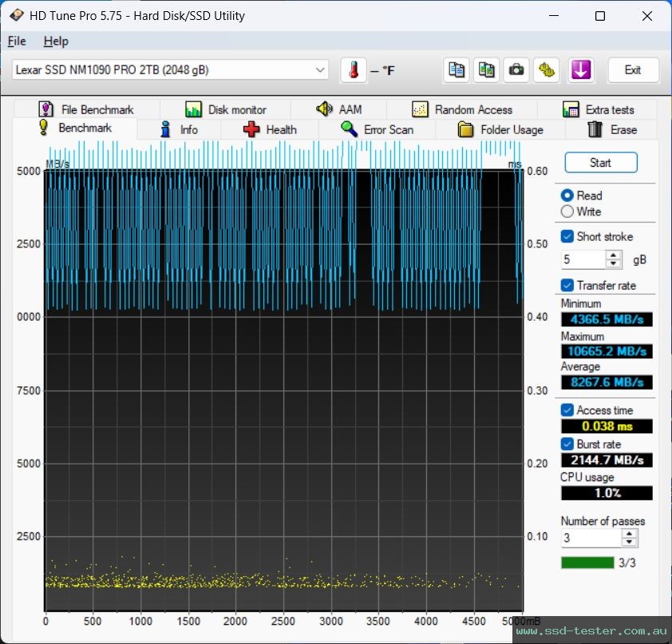Switch to the Error Scan tab
Viewport: 672px width, 644px height.
click(x=377, y=130)
